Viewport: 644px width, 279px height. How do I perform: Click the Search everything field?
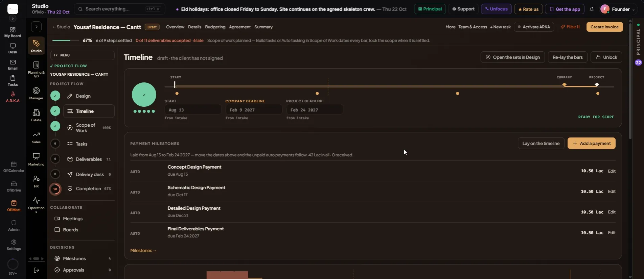[119, 9]
